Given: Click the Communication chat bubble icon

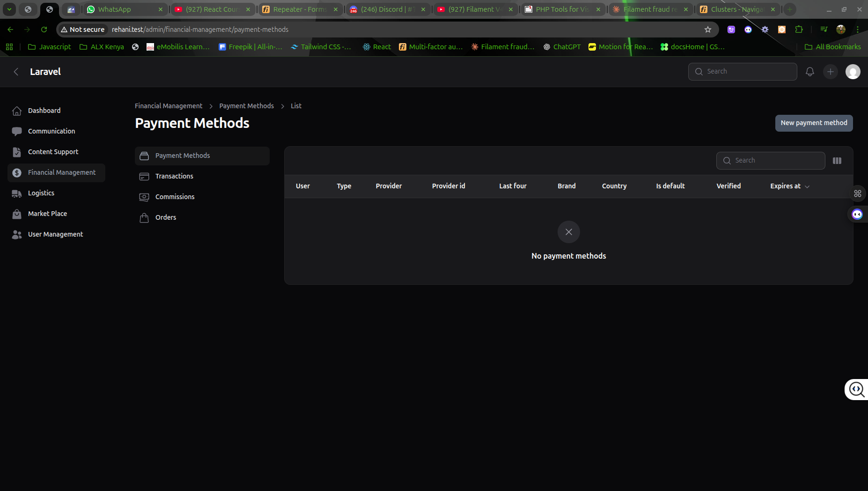Looking at the screenshot, I should [17, 132].
